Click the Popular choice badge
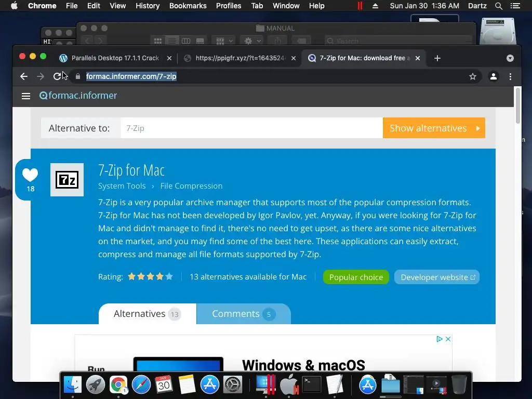 click(356, 277)
